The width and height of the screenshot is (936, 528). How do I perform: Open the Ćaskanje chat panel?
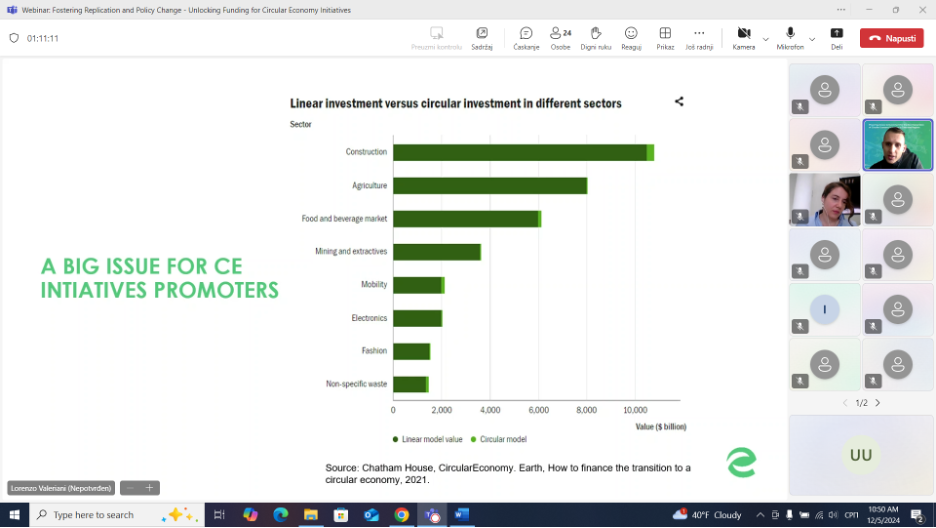click(526, 37)
